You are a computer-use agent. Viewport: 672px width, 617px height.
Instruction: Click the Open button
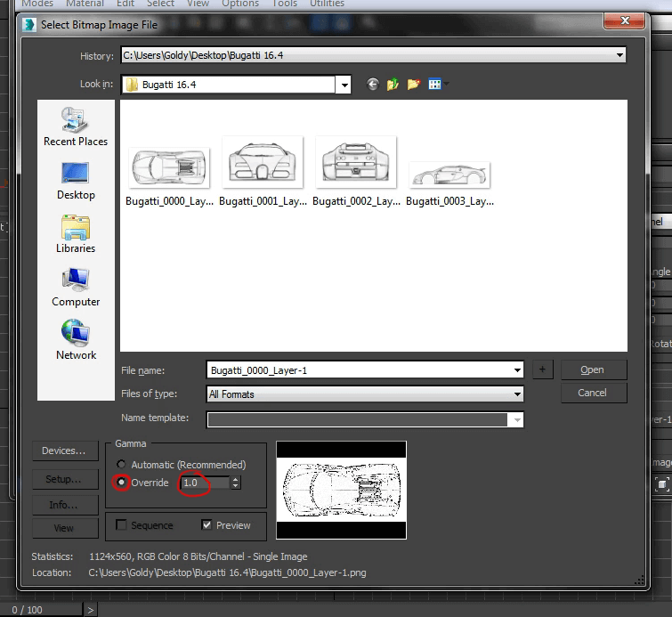pos(593,369)
